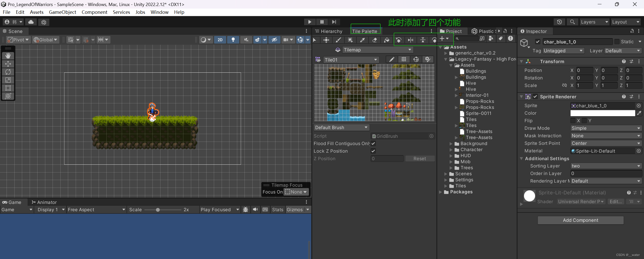Select the Hand (View) tool in Scene
This screenshot has width=644, height=259.
pyautogui.click(x=8, y=56)
